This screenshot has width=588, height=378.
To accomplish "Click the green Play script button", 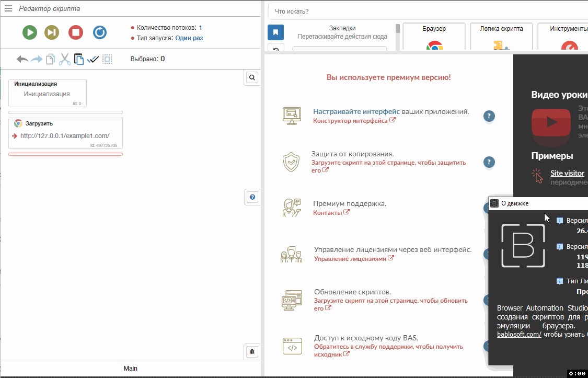I will (30, 32).
